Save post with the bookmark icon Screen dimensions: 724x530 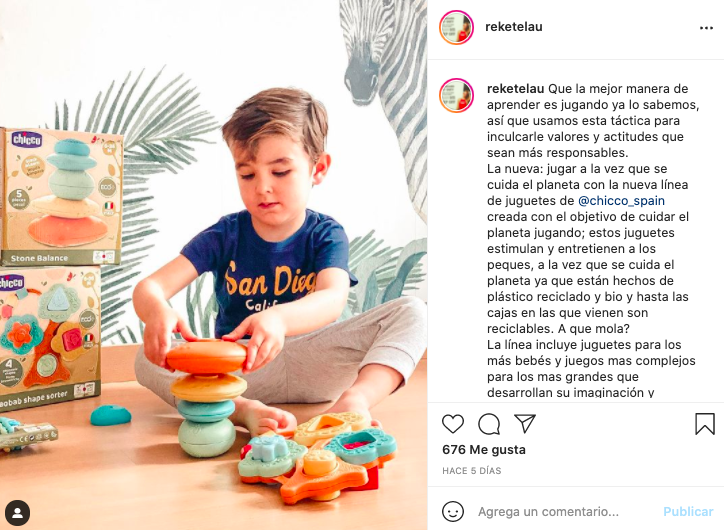point(705,424)
